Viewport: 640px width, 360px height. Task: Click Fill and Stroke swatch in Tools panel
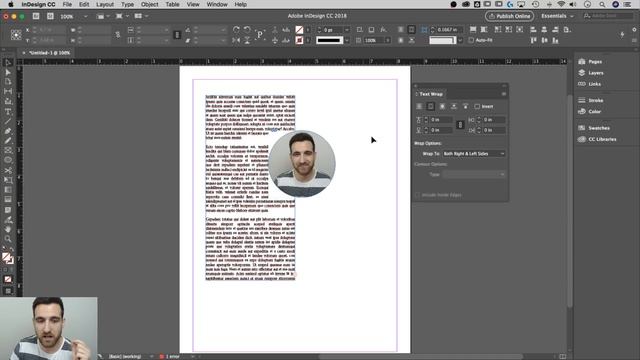click(7, 258)
